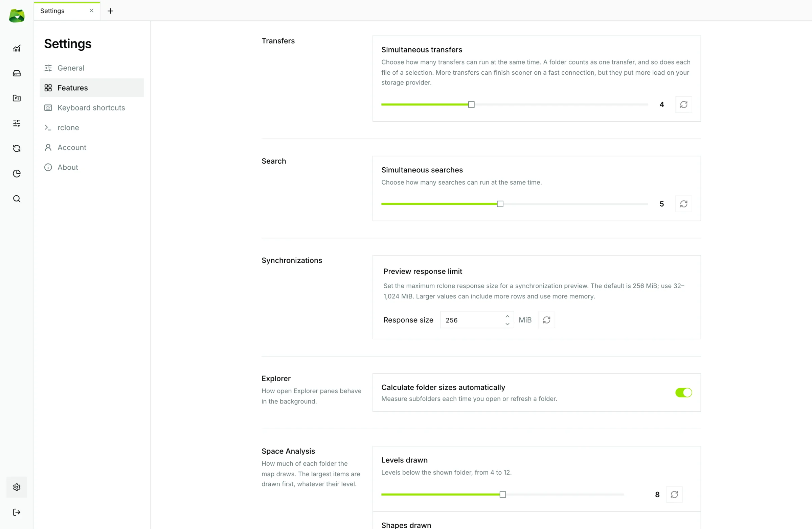The image size is (812, 529).
Task: Click the 'Space Analysis' section label
Action: [288, 451]
